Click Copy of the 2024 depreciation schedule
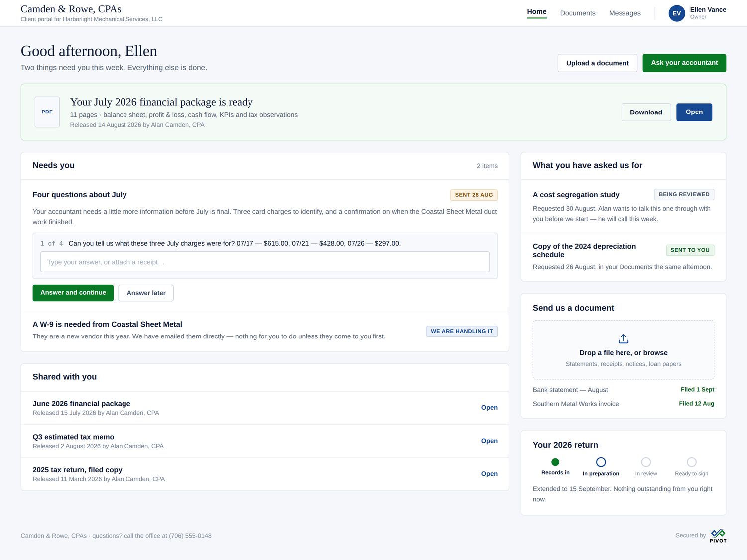The width and height of the screenshot is (747, 560). [584, 250]
